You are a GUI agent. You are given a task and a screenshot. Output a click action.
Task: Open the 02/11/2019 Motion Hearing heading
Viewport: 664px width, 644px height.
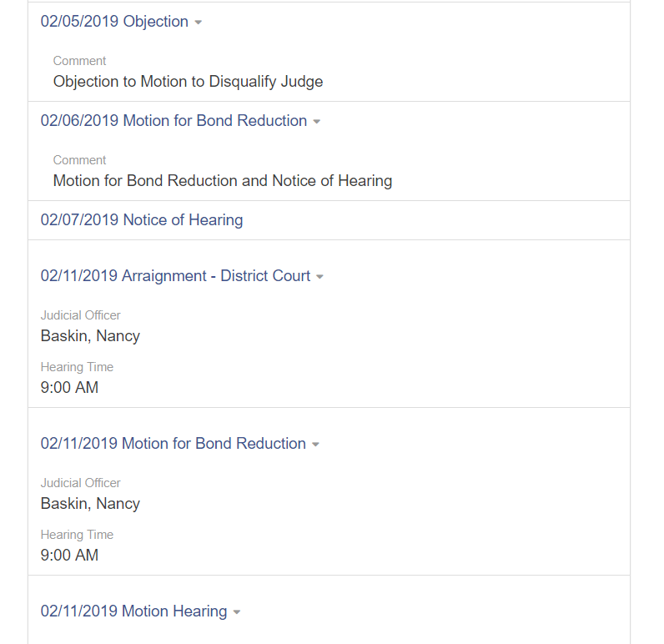(133, 611)
